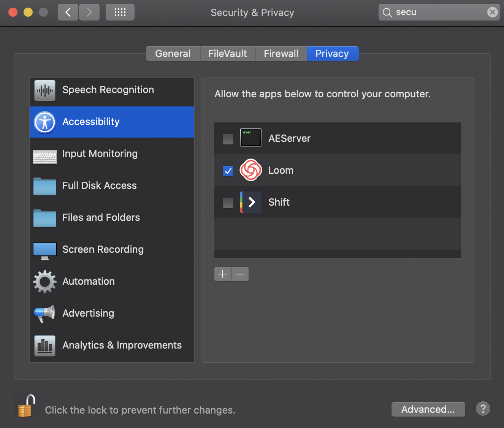The image size is (504, 428).
Task: Click inside the search field
Action: [437, 12]
